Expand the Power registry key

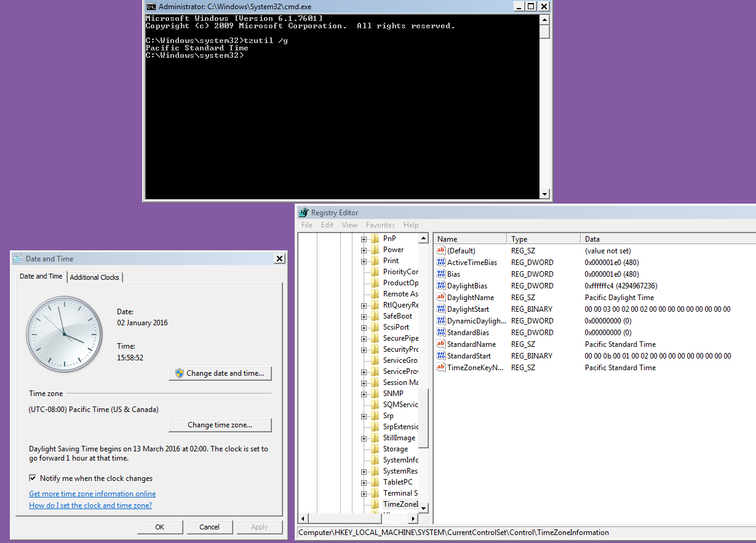point(364,250)
